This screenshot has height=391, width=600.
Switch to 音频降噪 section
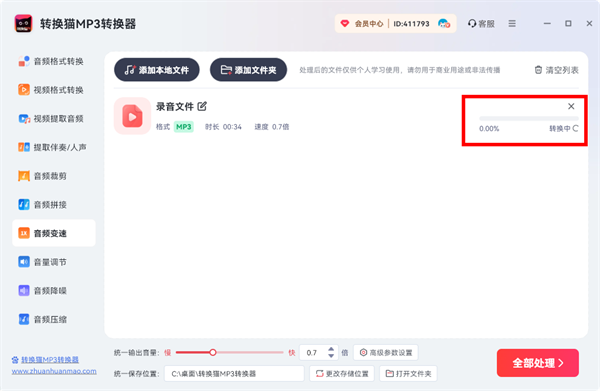54,291
